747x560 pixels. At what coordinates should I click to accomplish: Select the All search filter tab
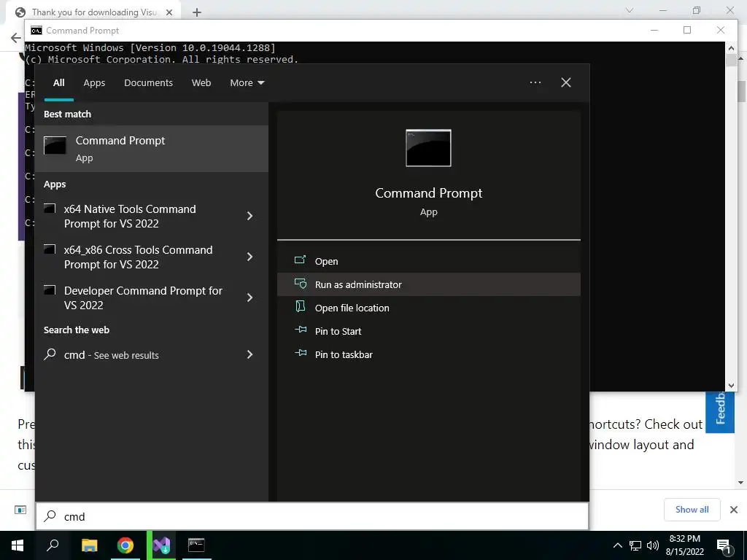click(x=58, y=83)
